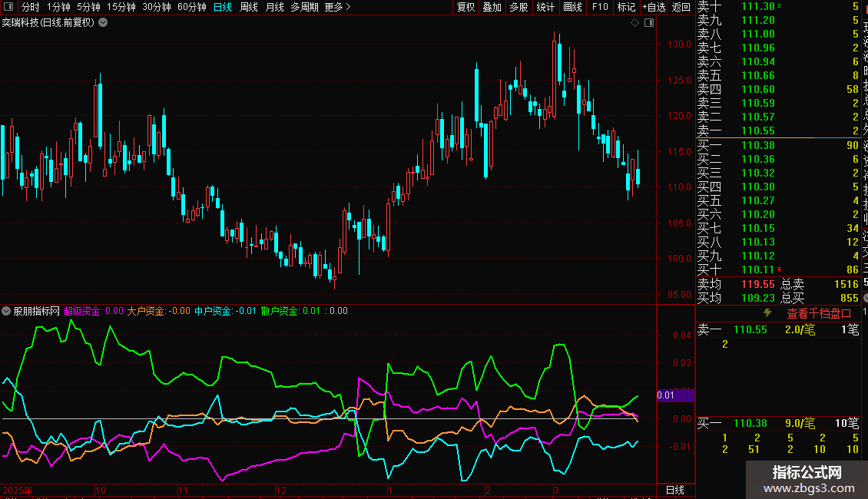Viewport: 868px width, 499px height.
Task: Expand the 奕瑞科技 chart title dropdown
Action: 103,23
